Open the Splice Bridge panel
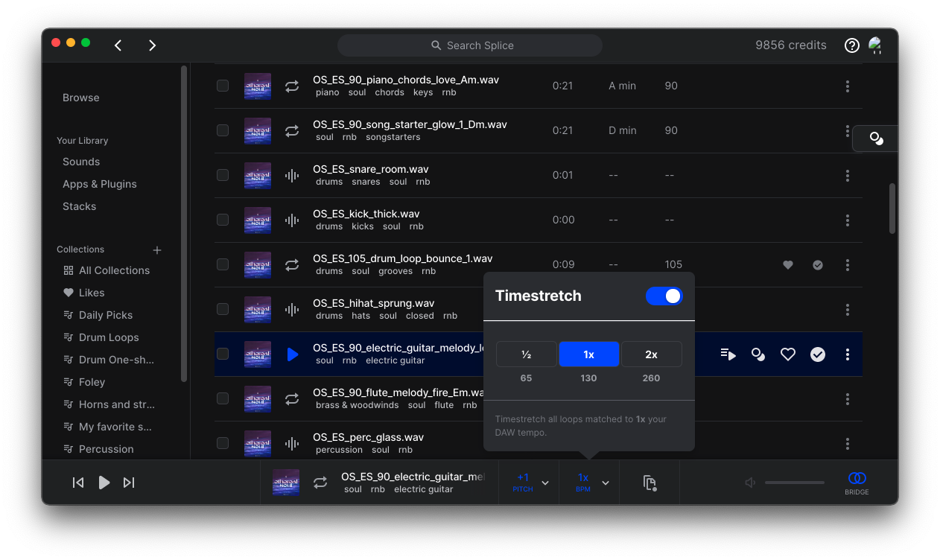This screenshot has width=940, height=560. click(x=857, y=482)
